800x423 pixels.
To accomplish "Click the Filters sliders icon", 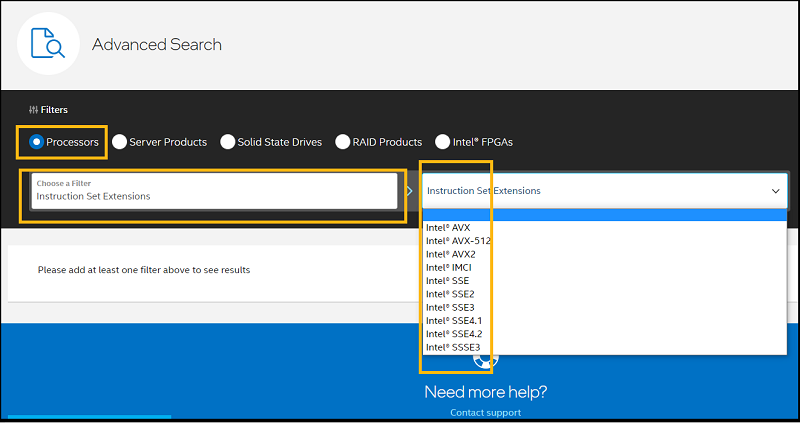I will click(x=33, y=110).
